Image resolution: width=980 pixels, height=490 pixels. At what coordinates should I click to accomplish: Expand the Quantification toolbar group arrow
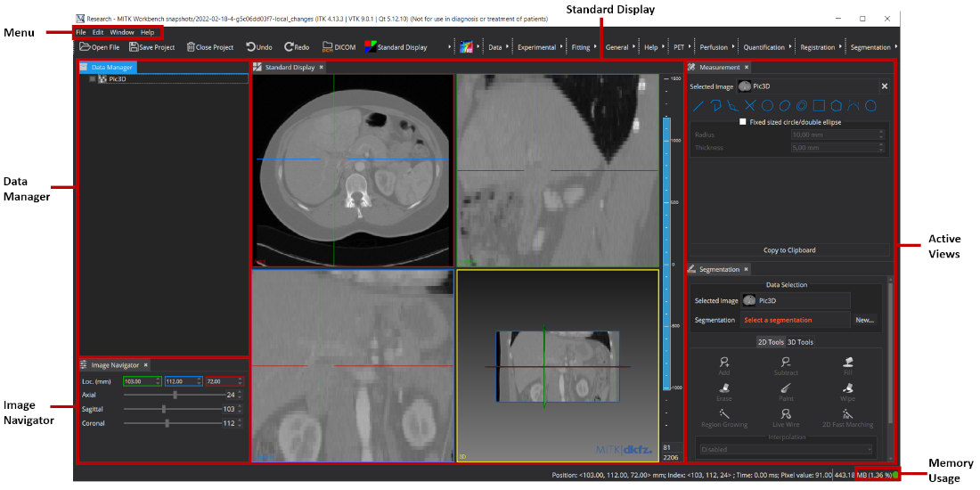(790, 47)
